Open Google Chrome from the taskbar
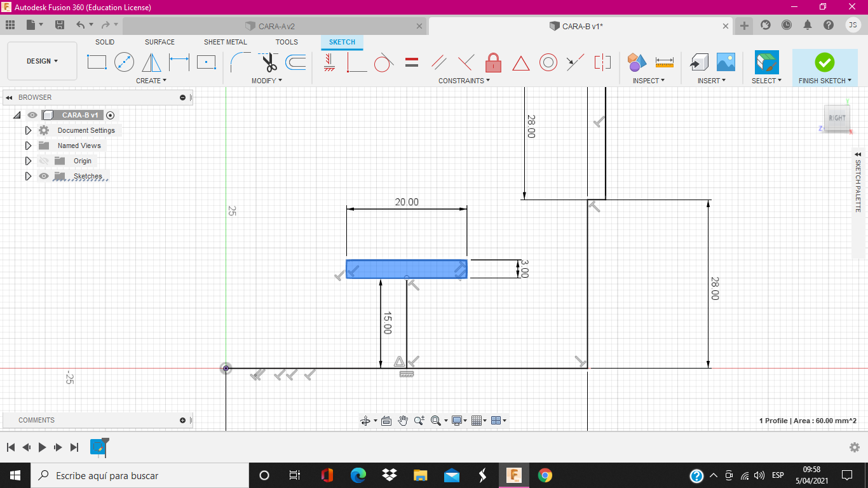The width and height of the screenshot is (868, 488). point(545,475)
